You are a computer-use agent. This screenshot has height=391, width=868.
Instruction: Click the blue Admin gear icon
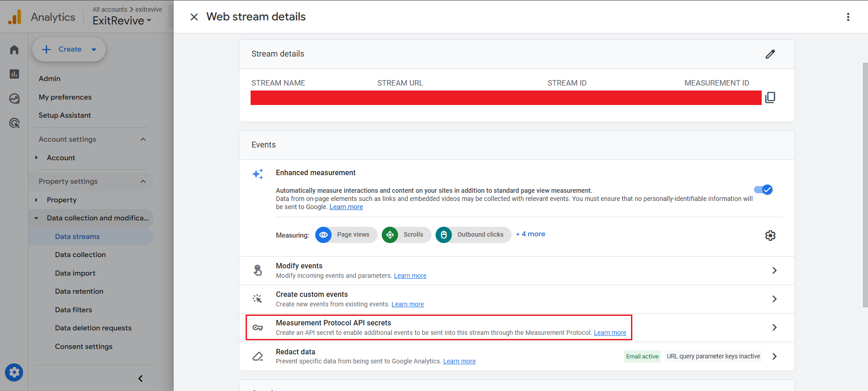14,372
